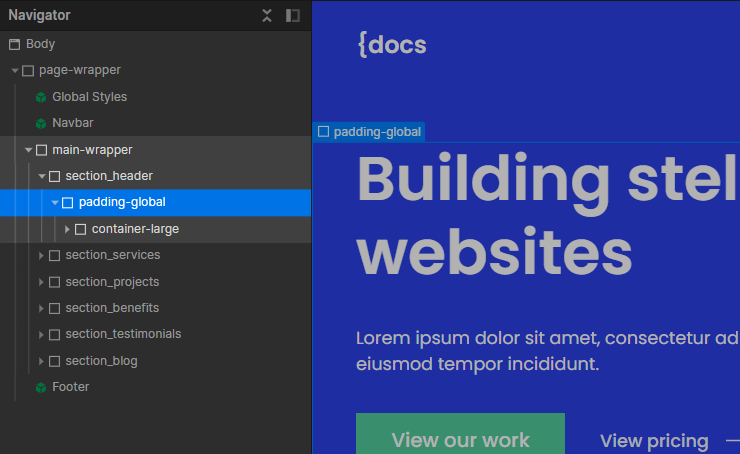
Task: Expand the section_benefits node
Action: click(x=41, y=309)
